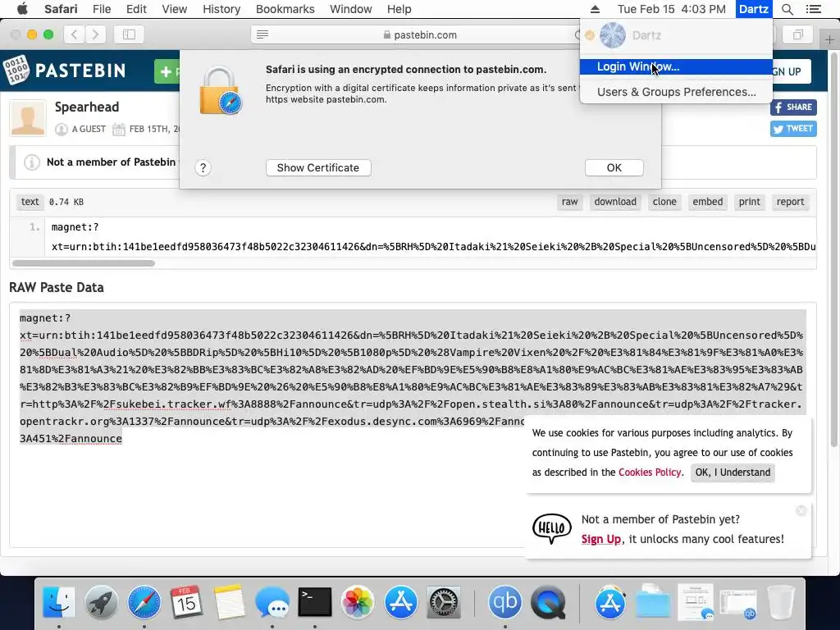This screenshot has height=630, width=840.
Task: Open Finder from the Dock
Action: click(58, 602)
